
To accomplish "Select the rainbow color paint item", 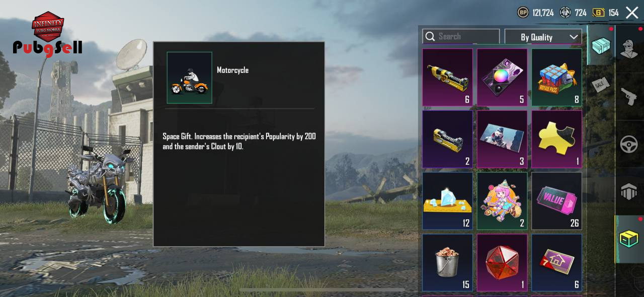I will [x=502, y=78].
